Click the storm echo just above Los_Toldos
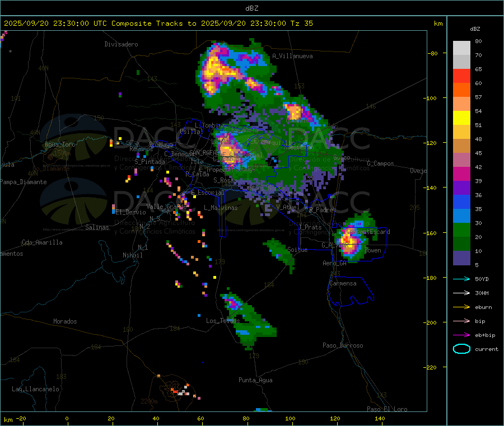The width and height of the screenshot is (504, 426). click(232, 303)
